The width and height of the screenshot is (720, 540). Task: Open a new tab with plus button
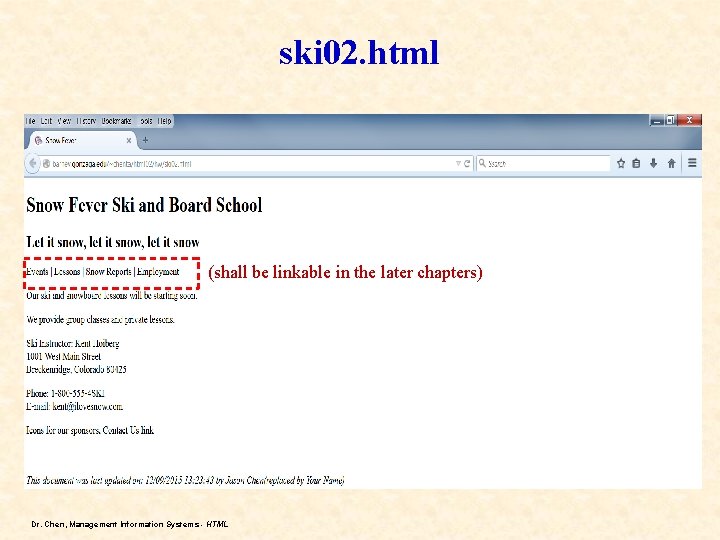tap(146, 140)
